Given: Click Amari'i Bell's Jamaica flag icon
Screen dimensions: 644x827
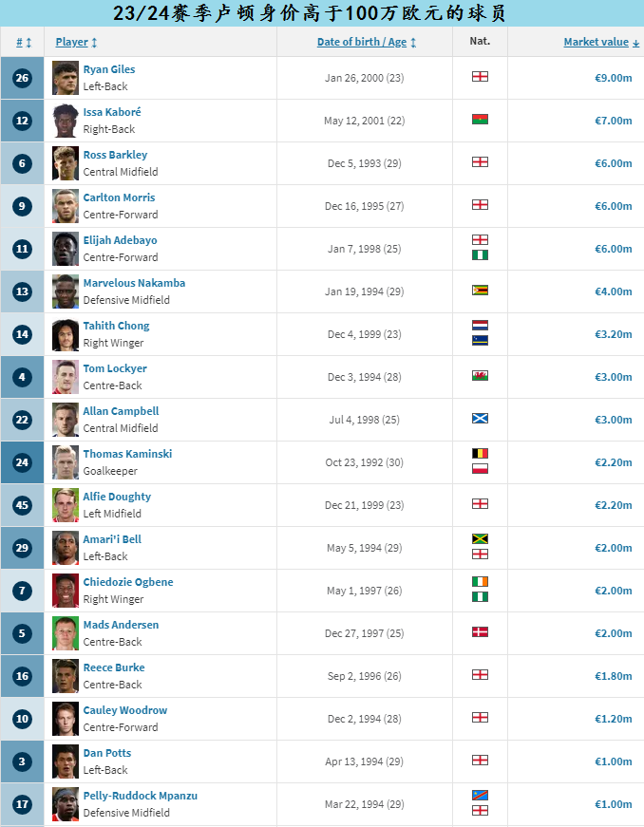Looking at the screenshot, I should (x=480, y=539).
